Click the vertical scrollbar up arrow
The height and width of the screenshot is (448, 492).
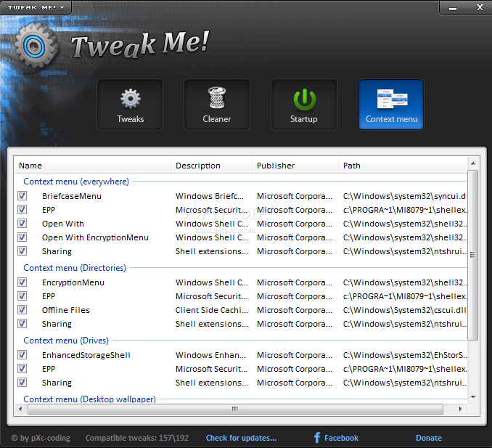point(473,163)
